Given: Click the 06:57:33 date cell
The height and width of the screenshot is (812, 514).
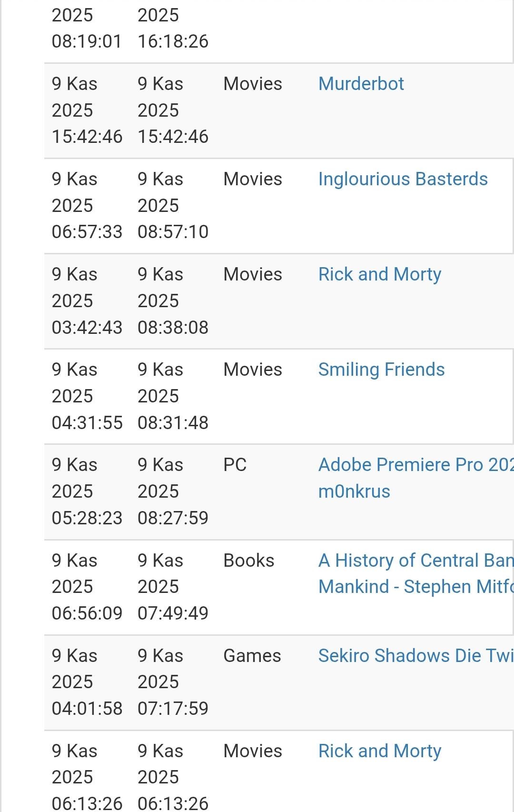Looking at the screenshot, I should [87, 206].
